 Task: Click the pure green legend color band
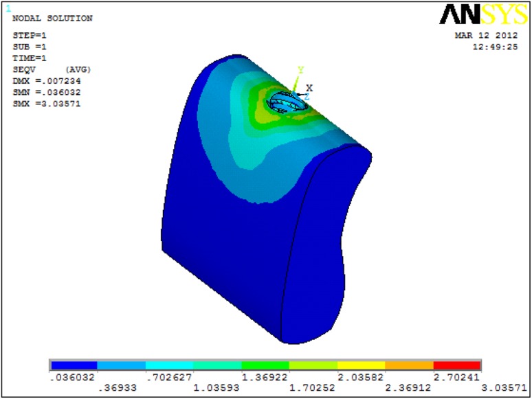[265, 365]
